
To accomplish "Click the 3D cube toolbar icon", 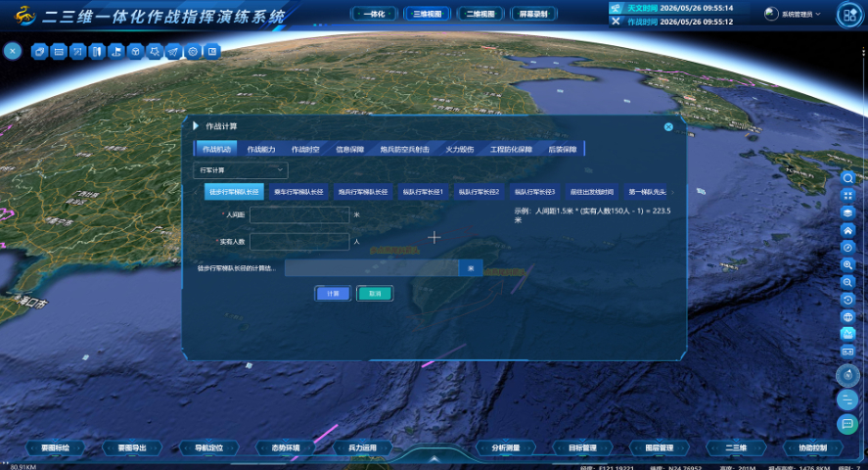I will (x=135, y=52).
